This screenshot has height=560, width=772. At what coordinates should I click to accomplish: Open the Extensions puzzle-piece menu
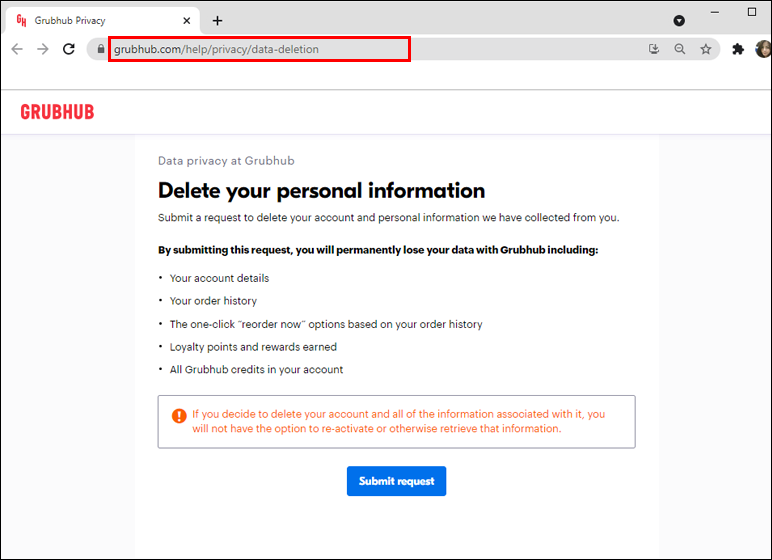click(738, 49)
